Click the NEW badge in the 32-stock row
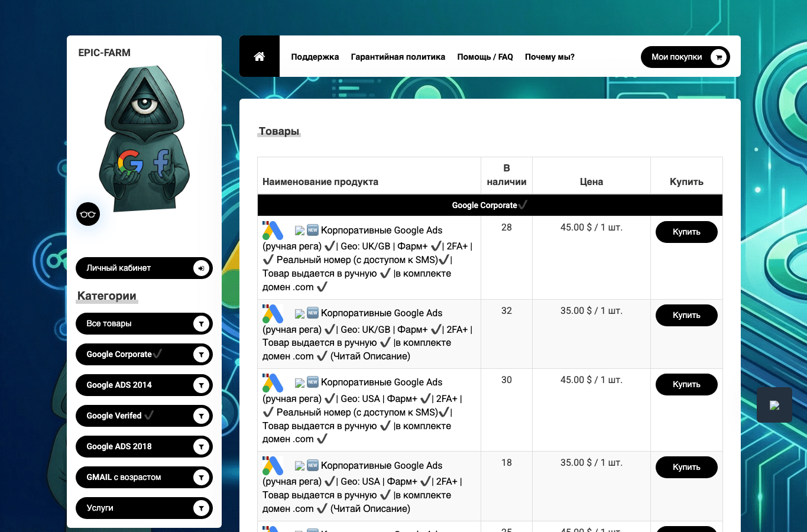This screenshot has width=807, height=532. (313, 313)
